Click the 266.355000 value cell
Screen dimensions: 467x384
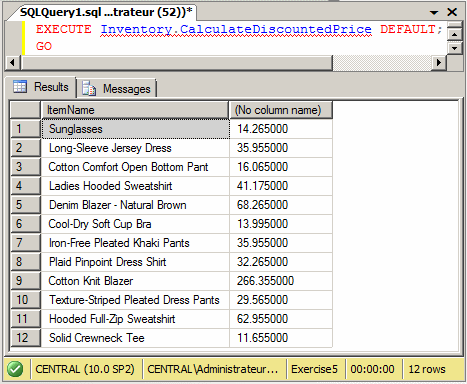click(x=281, y=281)
